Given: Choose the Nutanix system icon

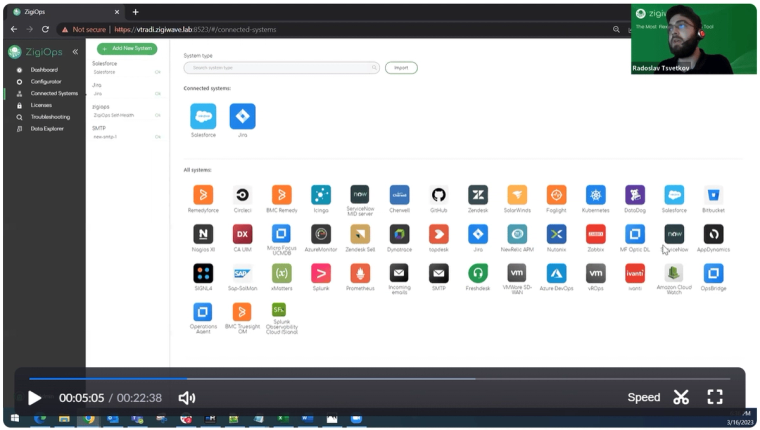Looking at the screenshot, I should click(x=556, y=234).
